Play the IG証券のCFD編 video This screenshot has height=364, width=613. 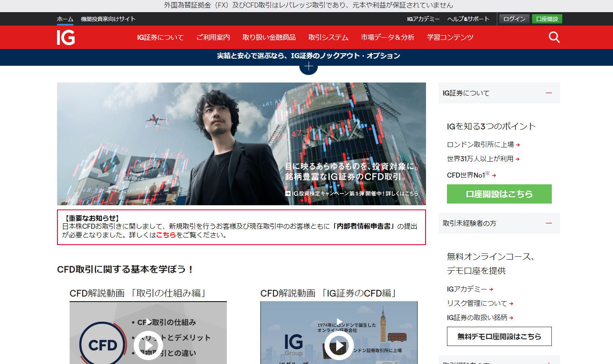tap(339, 346)
